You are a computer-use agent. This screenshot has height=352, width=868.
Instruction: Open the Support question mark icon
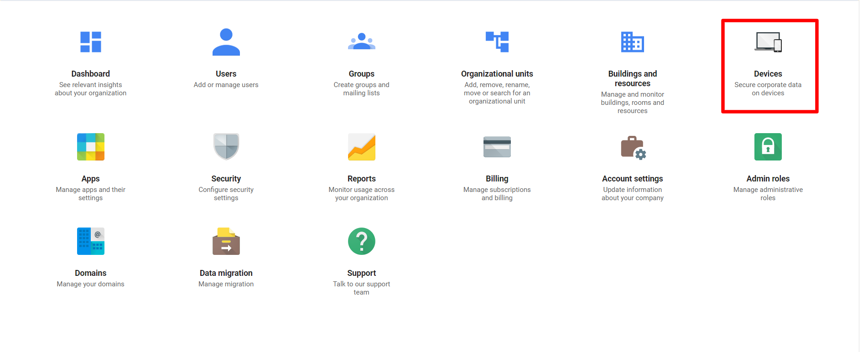click(x=362, y=241)
